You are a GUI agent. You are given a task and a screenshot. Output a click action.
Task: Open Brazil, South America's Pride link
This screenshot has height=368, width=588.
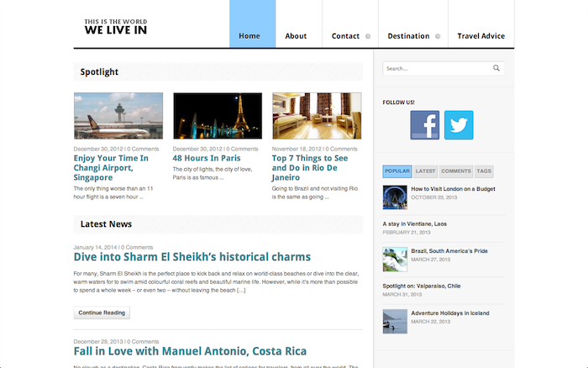[449, 251]
